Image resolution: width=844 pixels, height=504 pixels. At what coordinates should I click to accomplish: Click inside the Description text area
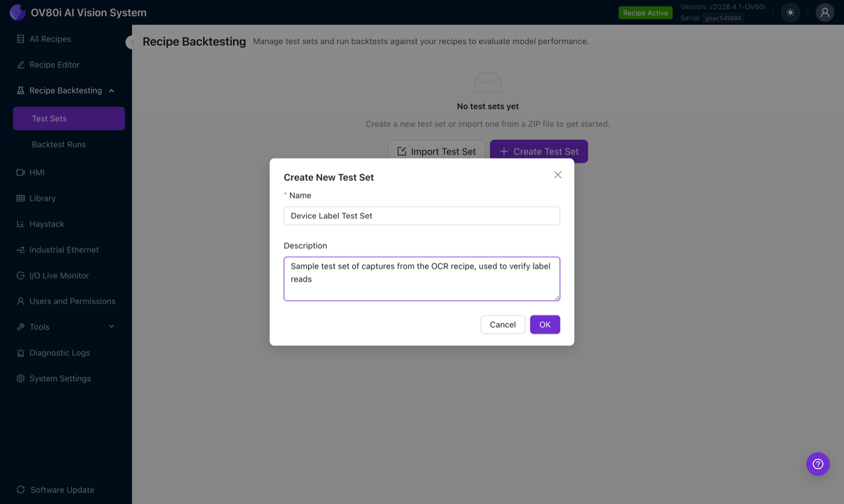pyautogui.click(x=421, y=279)
